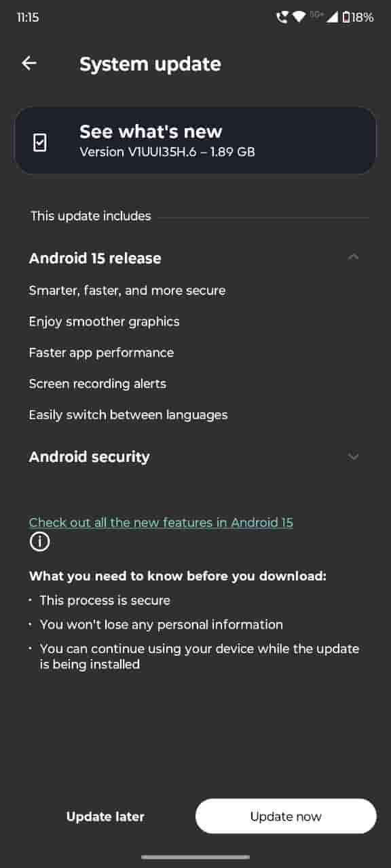Tap the battery 18% indicator
This screenshot has width=391, height=868.
coord(358,18)
